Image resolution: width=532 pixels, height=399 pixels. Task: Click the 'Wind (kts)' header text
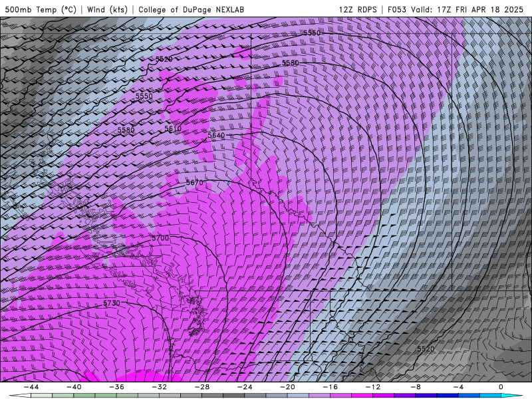coord(107,9)
